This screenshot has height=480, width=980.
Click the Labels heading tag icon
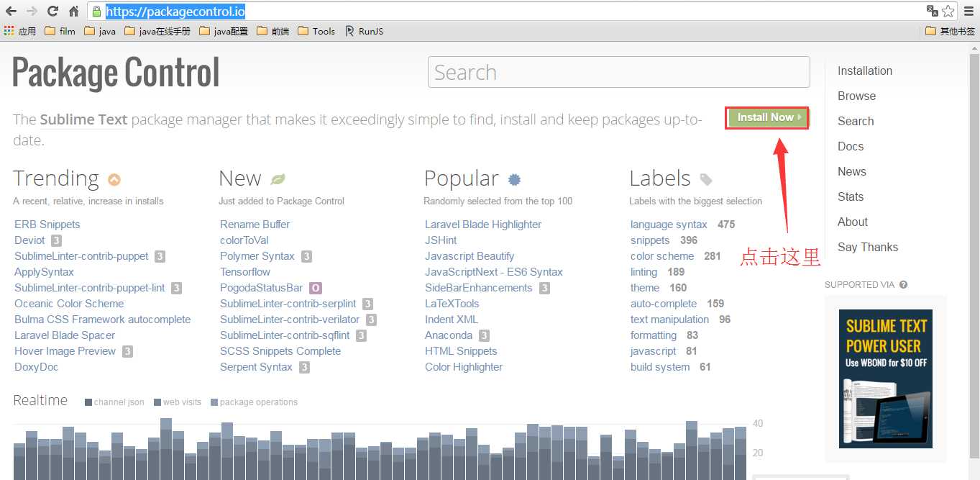706,179
